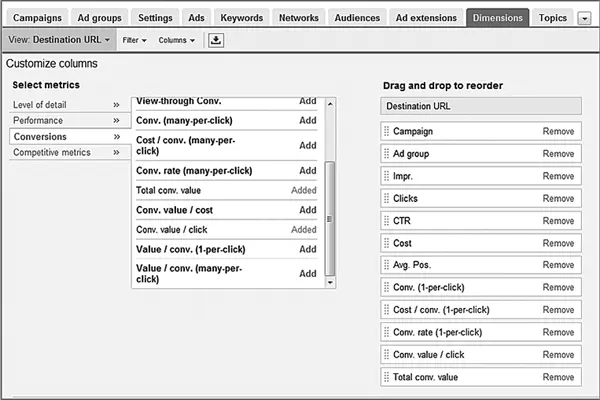600x400 pixels.
Task: Open the Columns dropdown
Action: click(176, 40)
